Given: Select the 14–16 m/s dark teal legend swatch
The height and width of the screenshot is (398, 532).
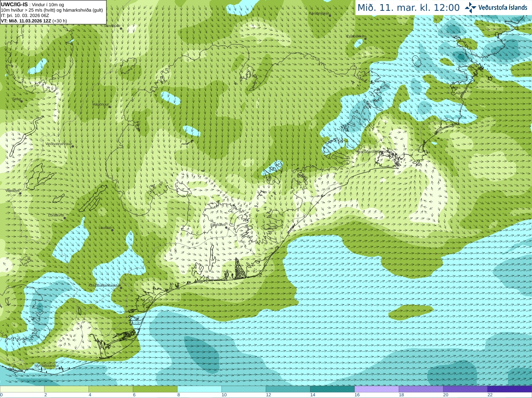Looking at the screenshot, I should point(332,389).
